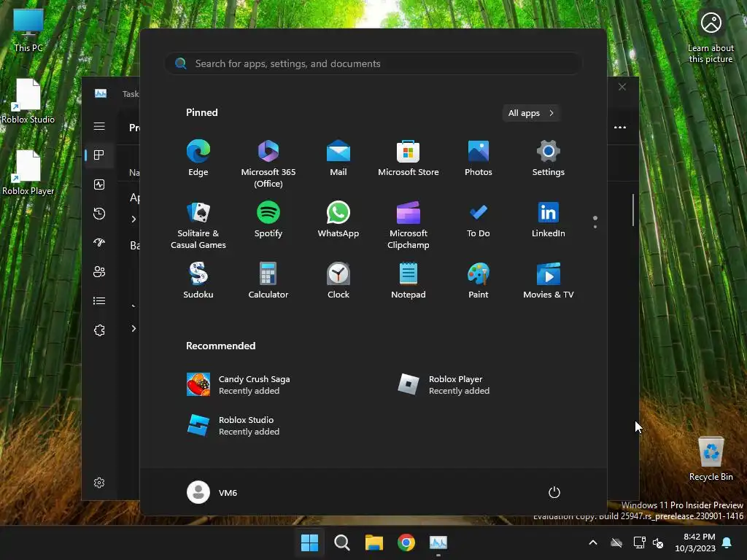This screenshot has width=747, height=560.
Task: Expand the lower process row in Task Manager
Action: [x=134, y=328]
